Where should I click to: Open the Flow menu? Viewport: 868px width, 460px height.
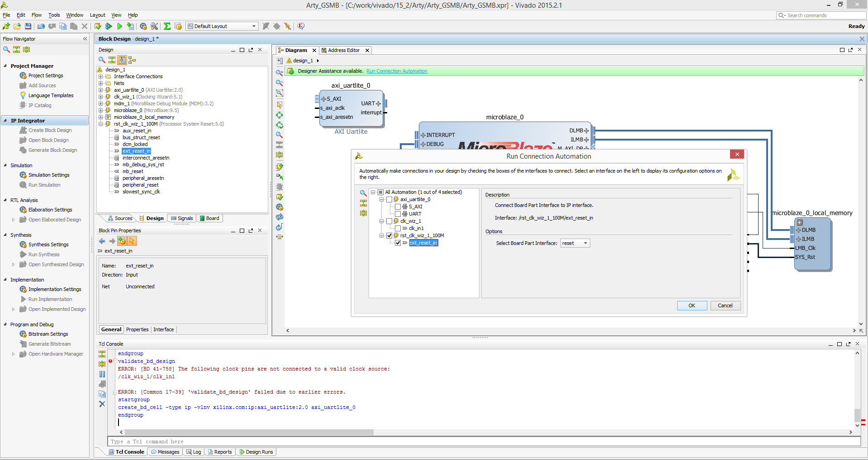coord(37,15)
